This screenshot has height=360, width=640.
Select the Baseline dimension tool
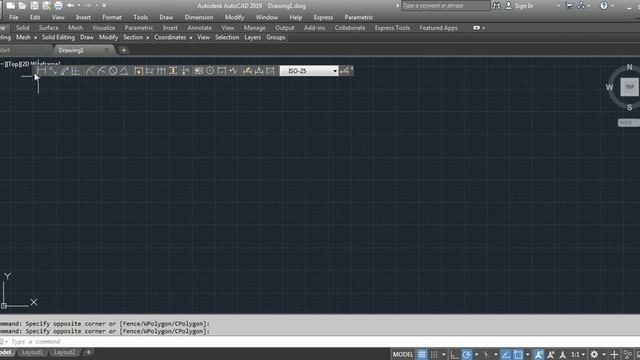pyautogui.click(x=150, y=71)
